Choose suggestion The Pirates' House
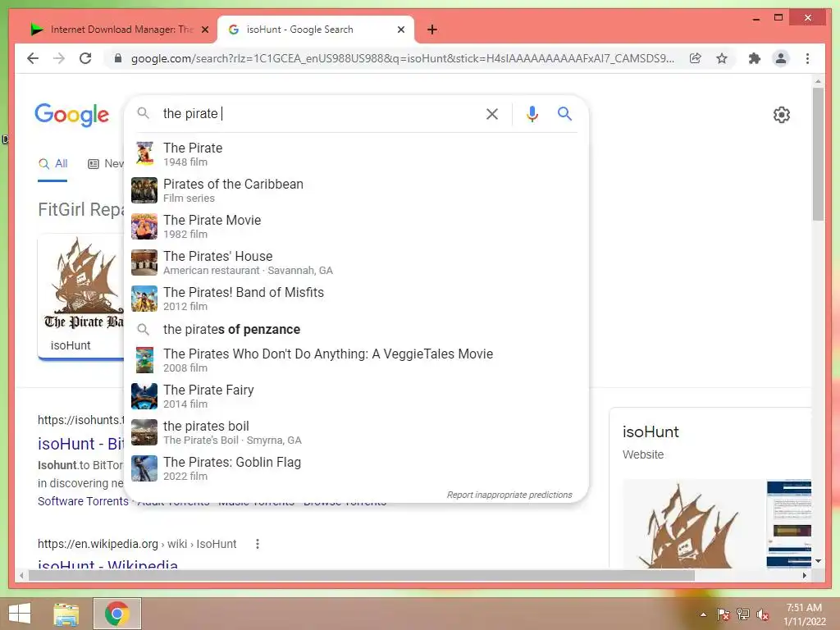 356,262
